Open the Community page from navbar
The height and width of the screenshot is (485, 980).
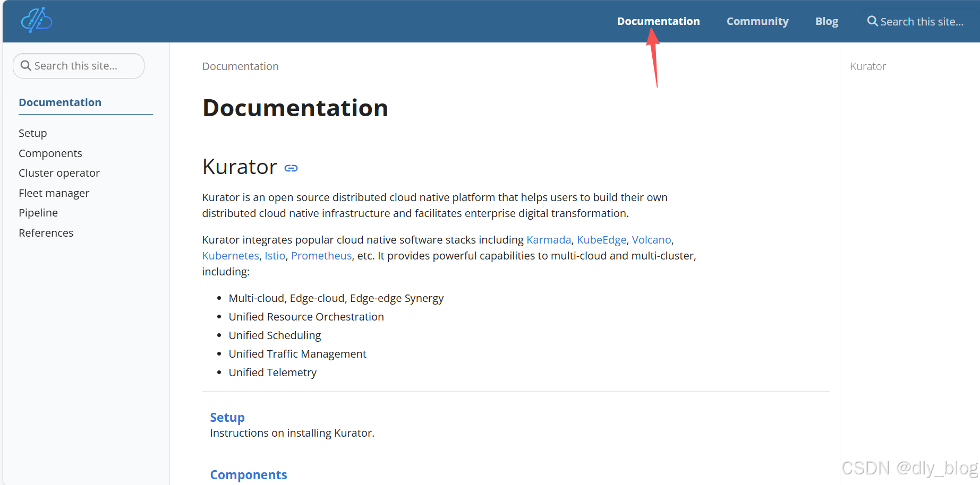[x=757, y=21]
